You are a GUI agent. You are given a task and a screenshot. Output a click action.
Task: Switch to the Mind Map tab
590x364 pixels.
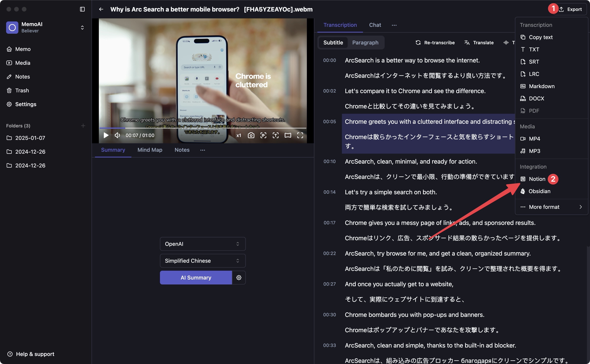click(150, 150)
